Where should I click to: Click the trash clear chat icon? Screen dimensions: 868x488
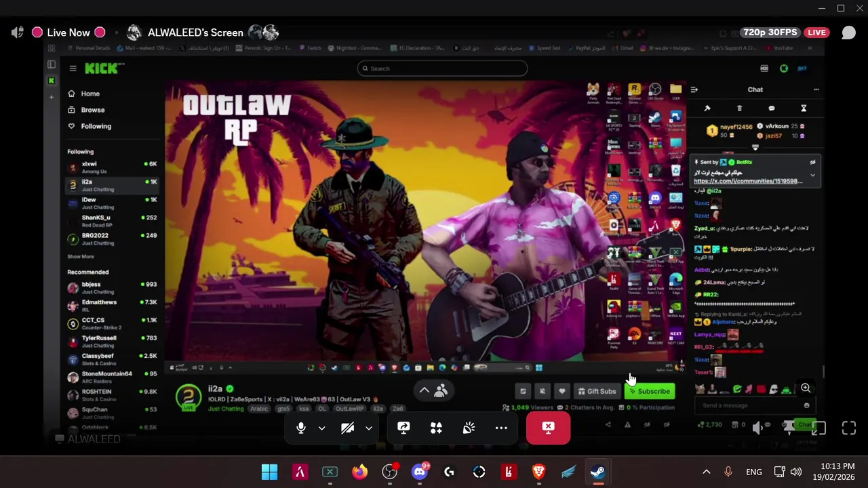pos(739,108)
